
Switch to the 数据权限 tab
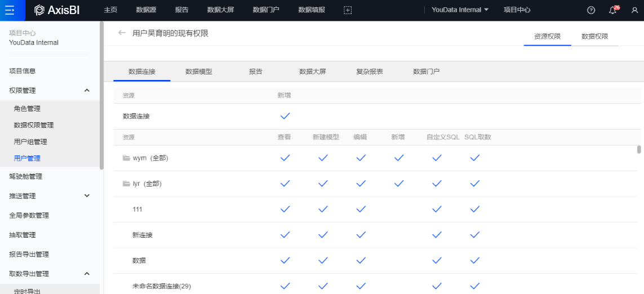coord(594,36)
